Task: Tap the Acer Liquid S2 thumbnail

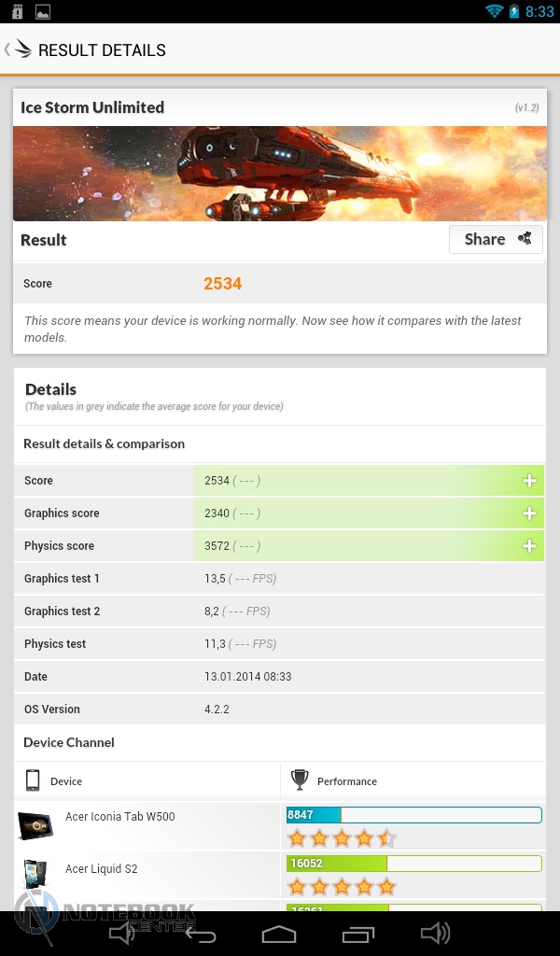Action: click(x=35, y=876)
